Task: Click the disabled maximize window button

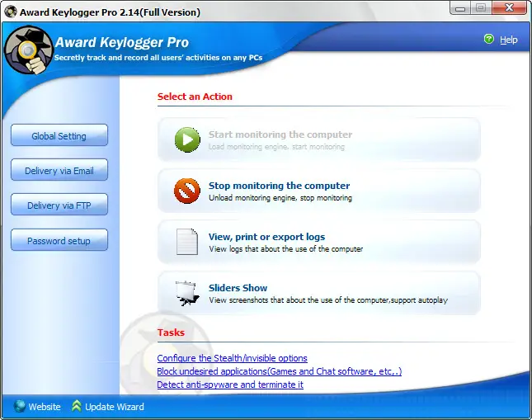Action: [481, 8]
